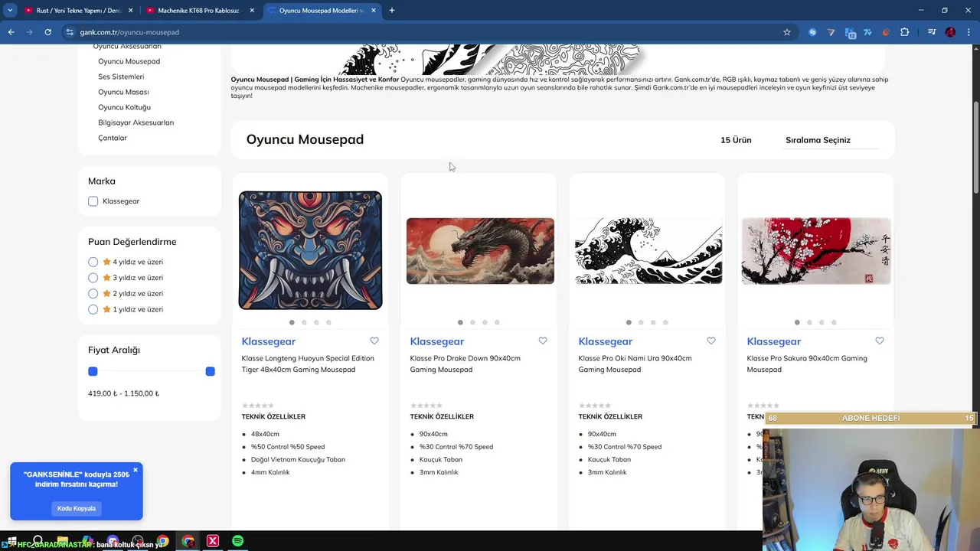Bookmark this page with the star icon
980x551 pixels.
786,32
